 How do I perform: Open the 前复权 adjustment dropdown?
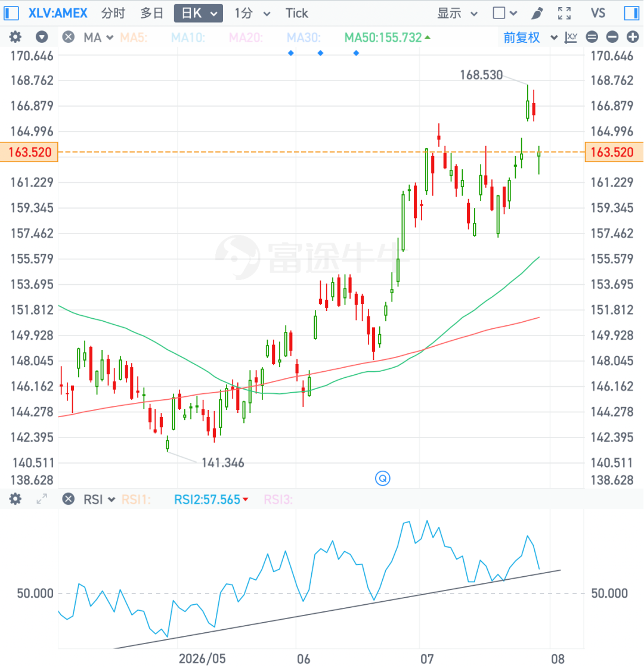coord(530,38)
